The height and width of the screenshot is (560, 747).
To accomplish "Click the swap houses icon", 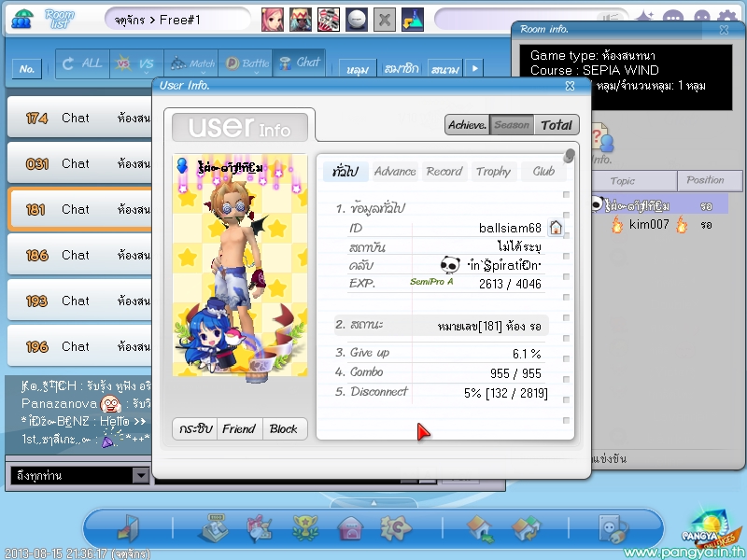I will click(526, 529).
